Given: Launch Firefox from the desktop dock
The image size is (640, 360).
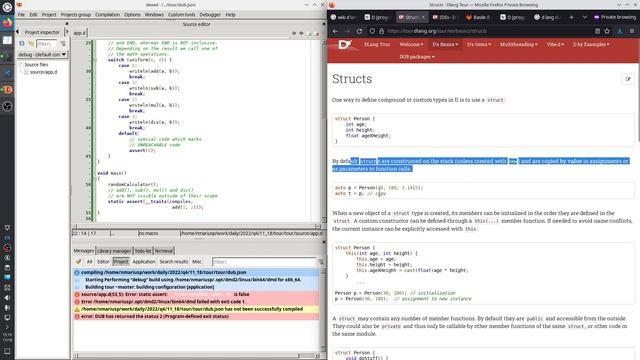Looking at the screenshot, I should tap(7, 23).
